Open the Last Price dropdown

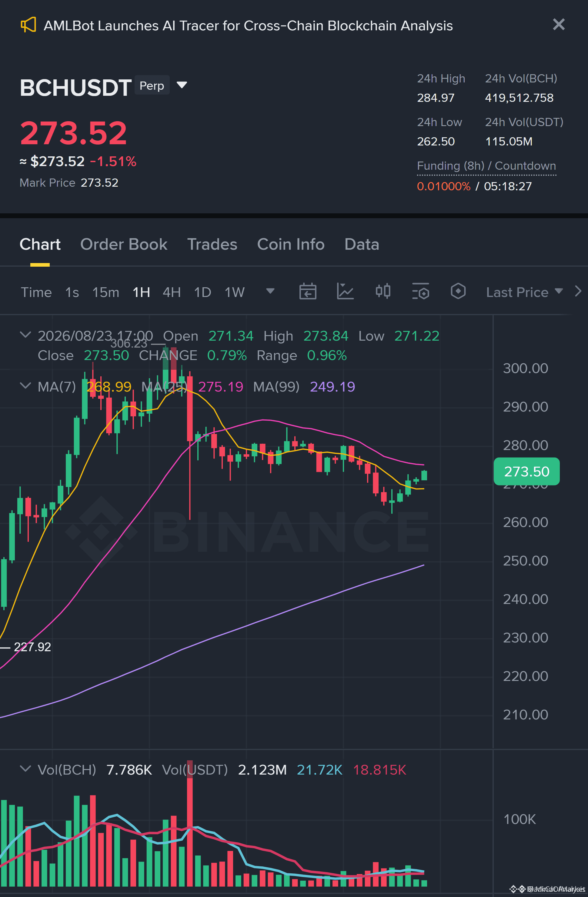pos(524,292)
